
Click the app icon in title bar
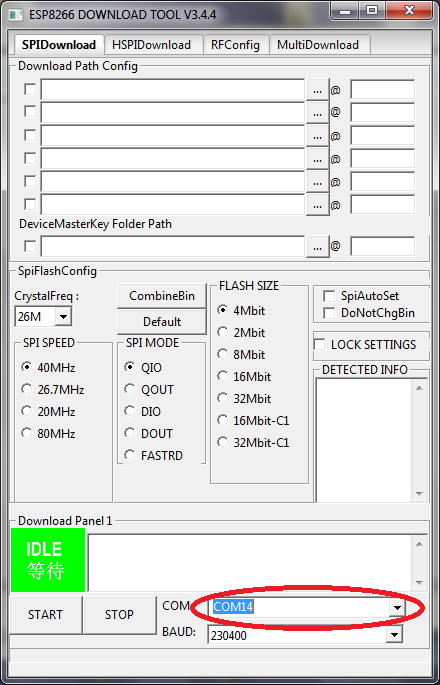16,14
